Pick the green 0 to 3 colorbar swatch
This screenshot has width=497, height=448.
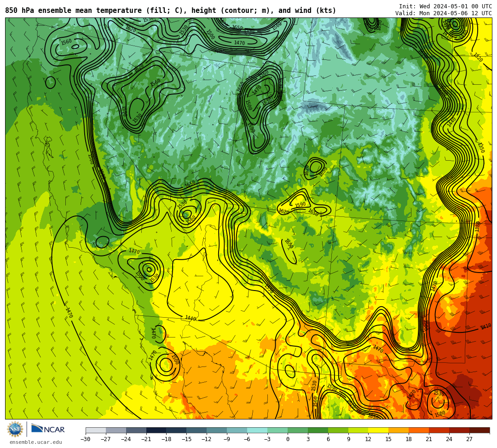tap(298, 430)
